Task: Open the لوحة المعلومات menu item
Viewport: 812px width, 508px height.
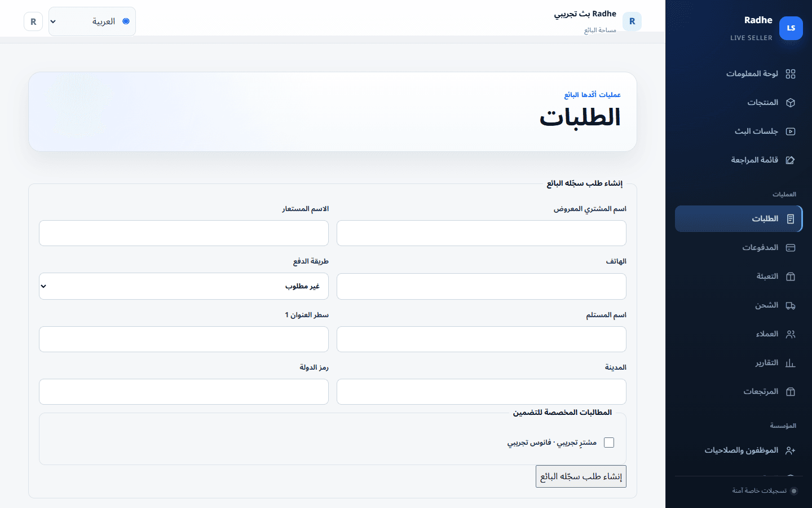Action: [739, 74]
